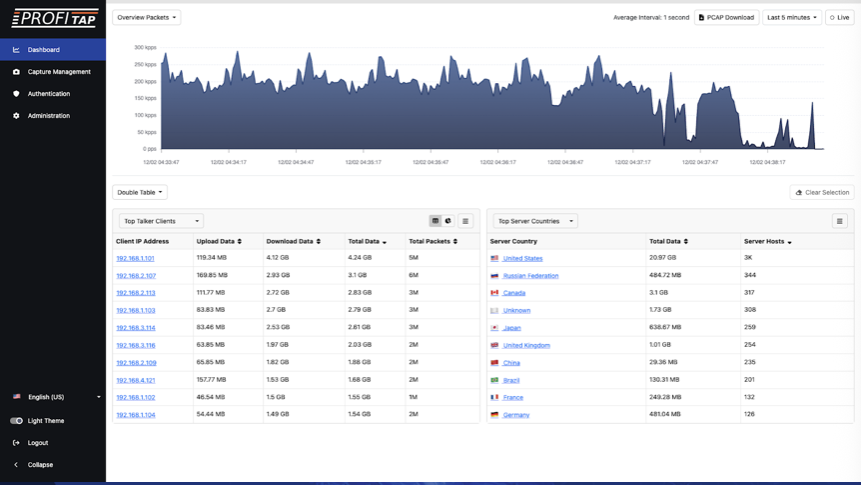Click the Administration gear icon
The height and width of the screenshot is (485, 861).
16,116
